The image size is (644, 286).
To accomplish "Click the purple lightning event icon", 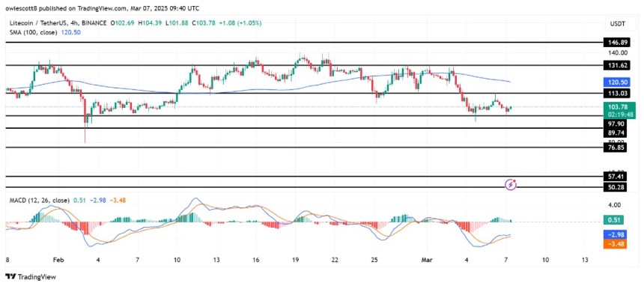I will click(510, 185).
